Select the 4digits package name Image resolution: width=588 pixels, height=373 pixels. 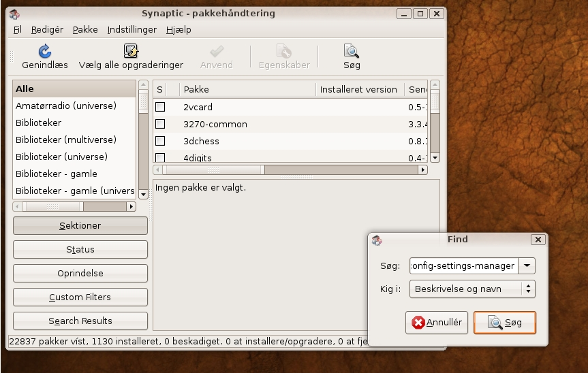tap(198, 158)
